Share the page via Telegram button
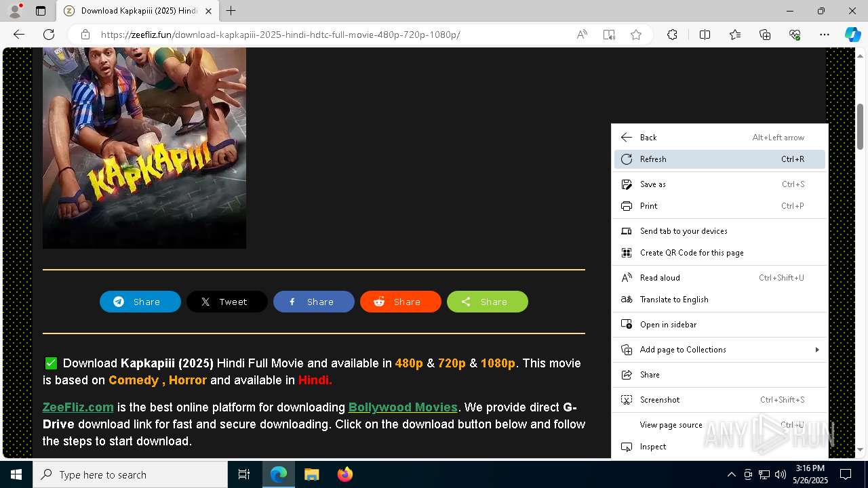 140,302
